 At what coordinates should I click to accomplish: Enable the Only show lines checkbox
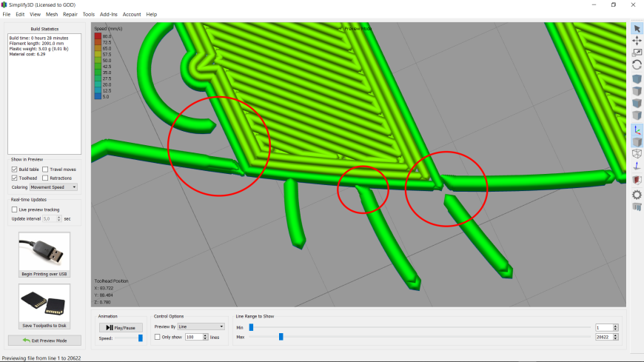point(158,337)
